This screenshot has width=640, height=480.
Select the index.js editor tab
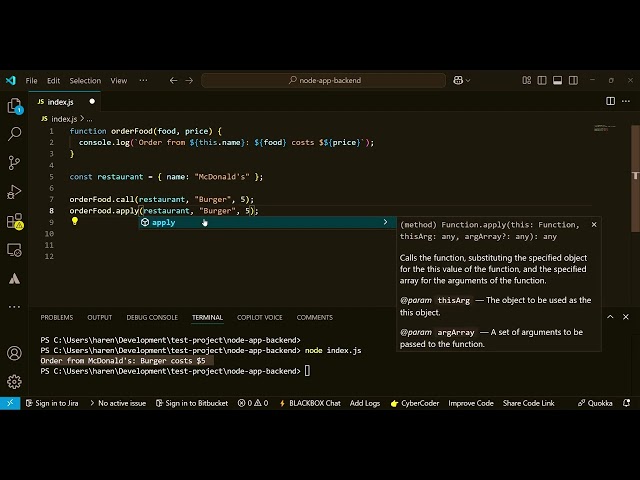(65, 102)
